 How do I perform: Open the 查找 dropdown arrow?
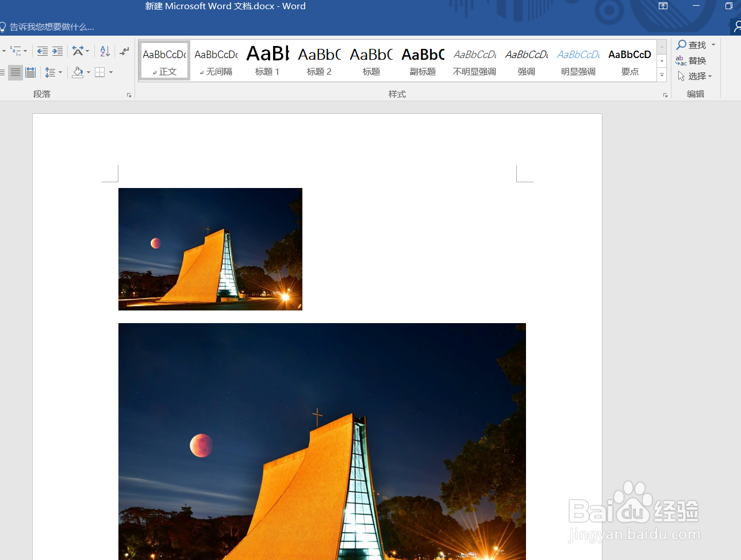tap(713, 45)
